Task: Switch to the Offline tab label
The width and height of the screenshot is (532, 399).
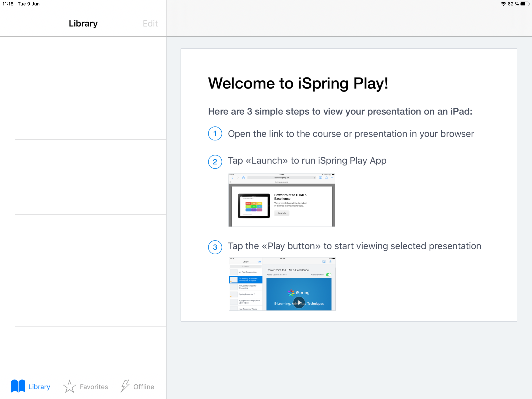Action: point(144,387)
